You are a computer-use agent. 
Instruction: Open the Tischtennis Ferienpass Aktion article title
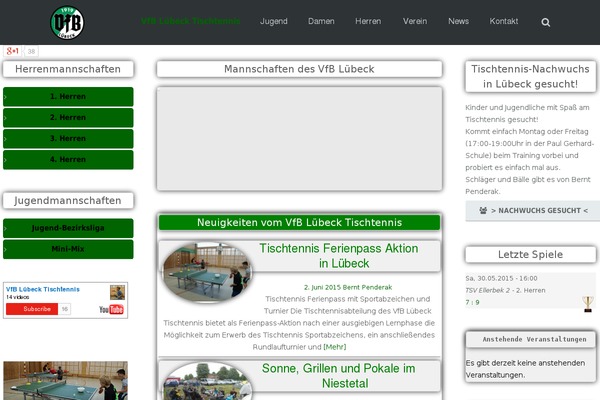[339, 256]
